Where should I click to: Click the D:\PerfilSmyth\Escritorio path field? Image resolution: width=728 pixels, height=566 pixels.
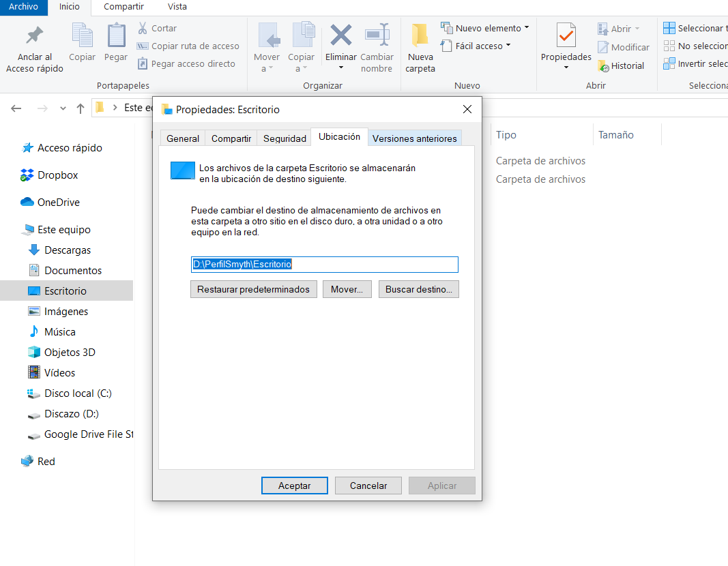324,265
